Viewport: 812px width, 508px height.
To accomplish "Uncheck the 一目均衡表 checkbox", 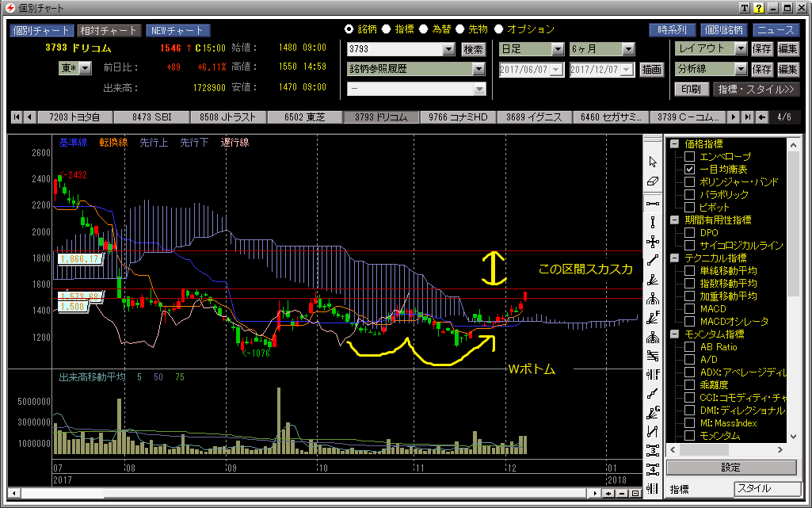I will click(689, 170).
